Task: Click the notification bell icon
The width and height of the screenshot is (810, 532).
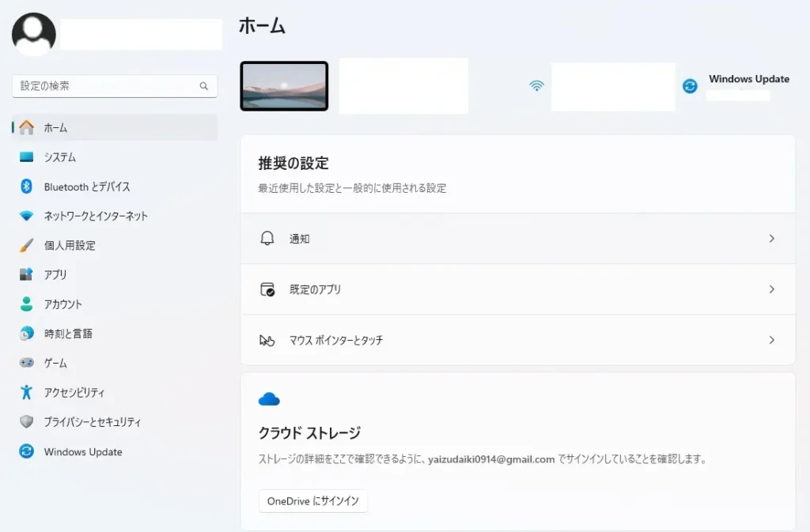Action: coord(267,239)
